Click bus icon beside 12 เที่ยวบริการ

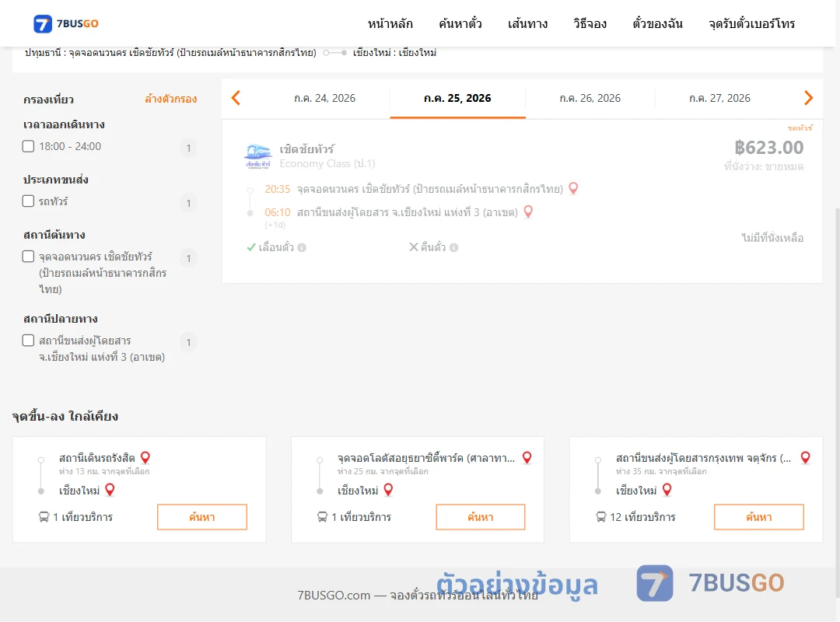(x=600, y=517)
